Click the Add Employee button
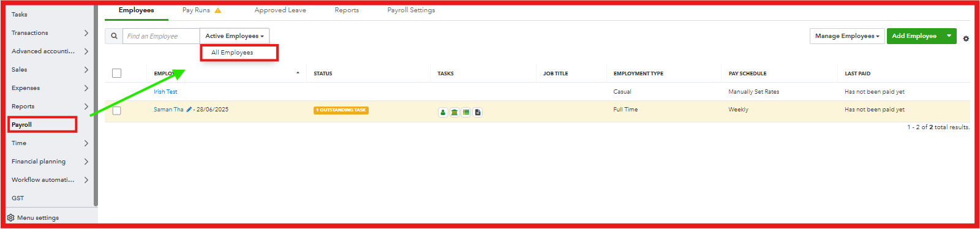The height and width of the screenshot is (229, 980). pos(914,36)
